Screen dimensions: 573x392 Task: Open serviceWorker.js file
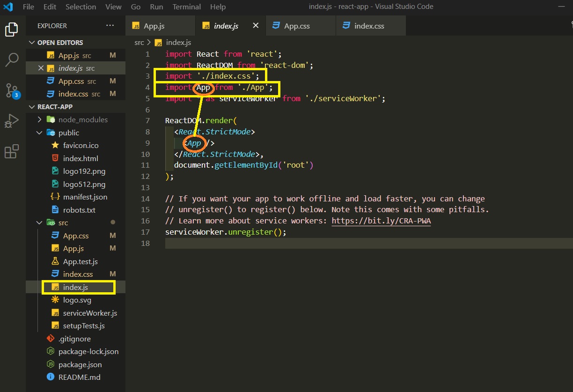(x=75, y=313)
